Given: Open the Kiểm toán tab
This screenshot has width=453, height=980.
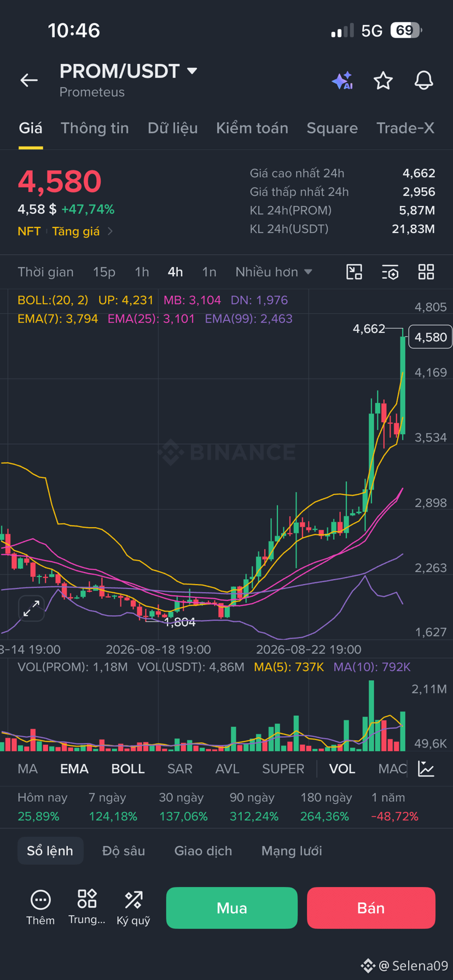Looking at the screenshot, I should pos(252,128).
